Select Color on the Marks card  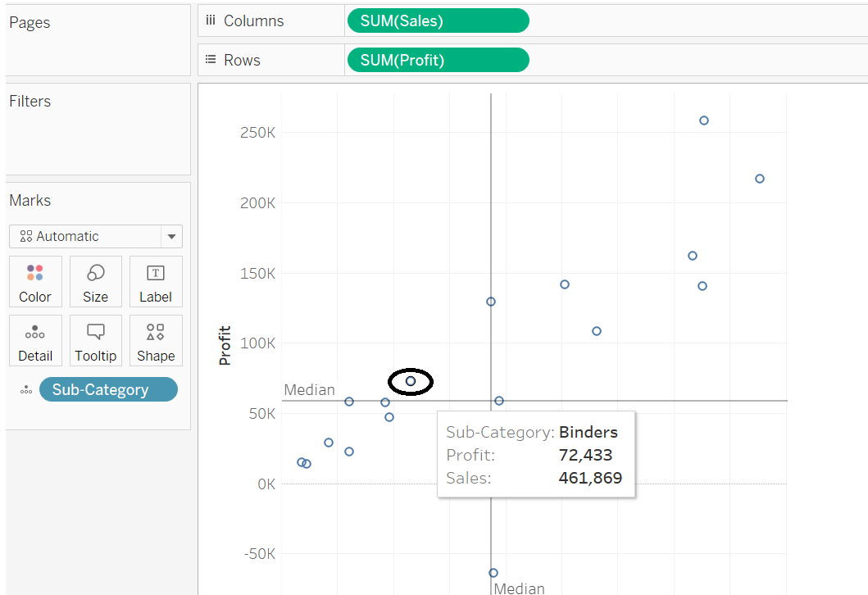tap(35, 281)
